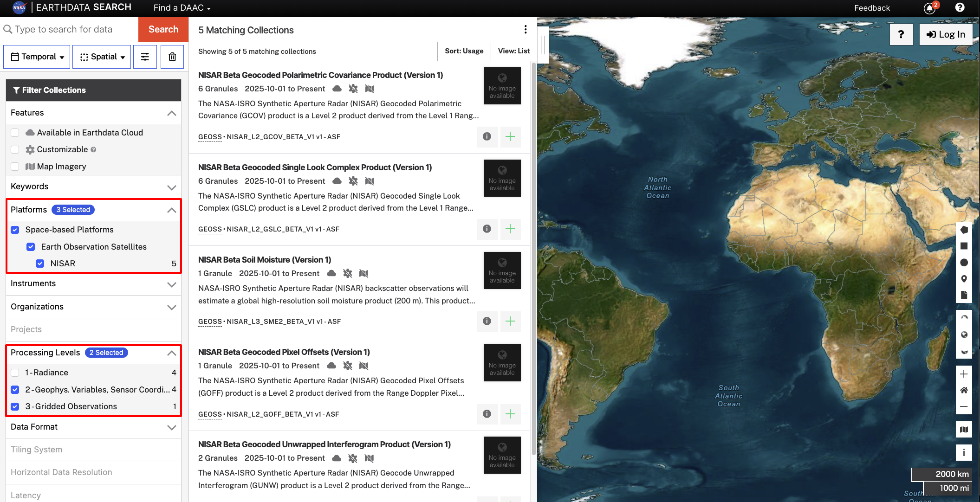
Task: Open the Find a DAAC menu
Action: pyautogui.click(x=181, y=8)
